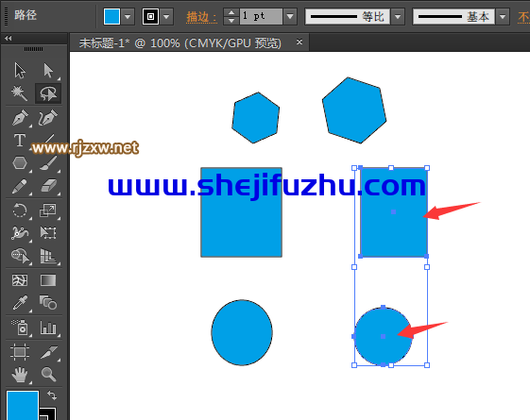
Task: Close the 未标题-1 document tab
Action: click(299, 42)
